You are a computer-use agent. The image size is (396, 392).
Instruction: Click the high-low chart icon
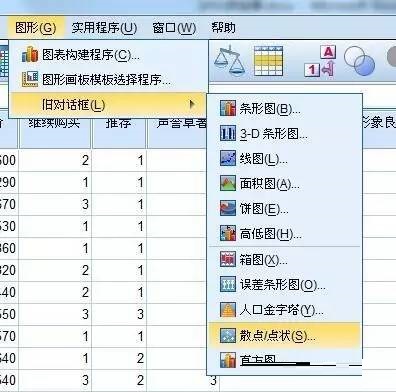tap(228, 233)
